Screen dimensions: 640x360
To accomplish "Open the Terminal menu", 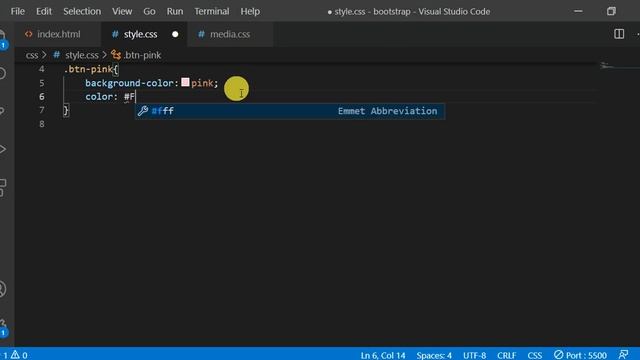I will tap(211, 11).
